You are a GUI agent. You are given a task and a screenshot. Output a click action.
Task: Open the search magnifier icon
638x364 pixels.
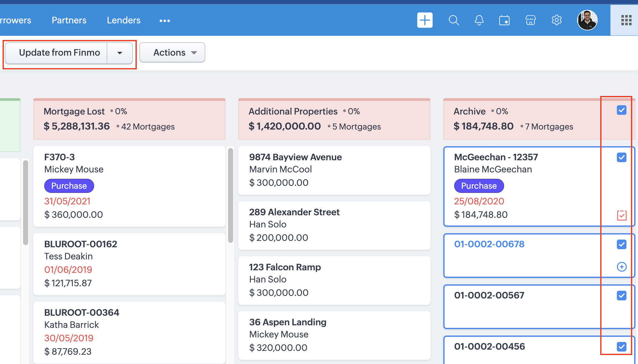pos(454,20)
